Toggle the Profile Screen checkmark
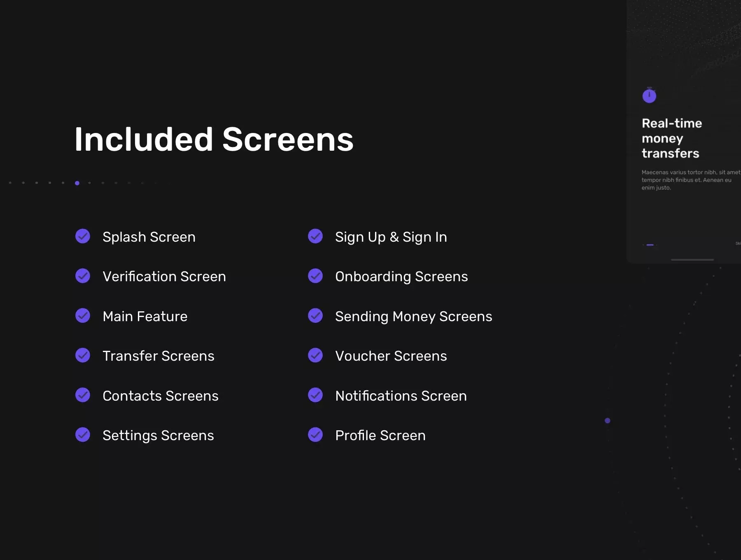This screenshot has width=741, height=560. point(315,434)
